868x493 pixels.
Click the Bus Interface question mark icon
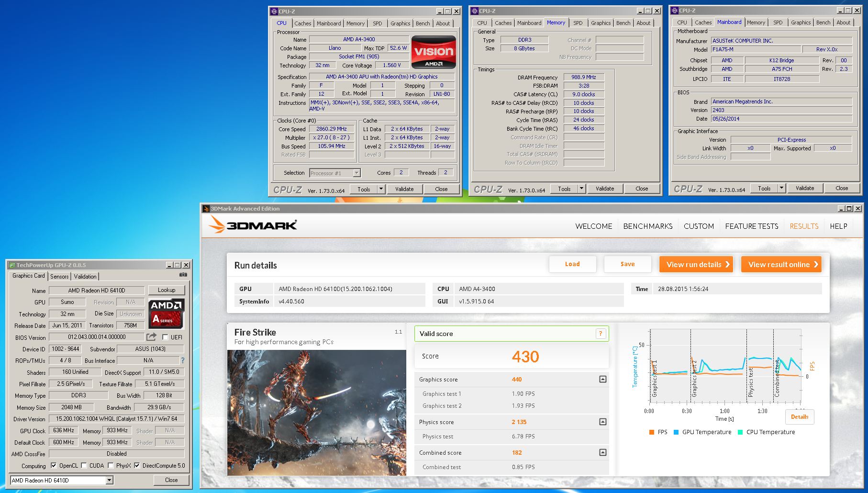[x=182, y=360]
